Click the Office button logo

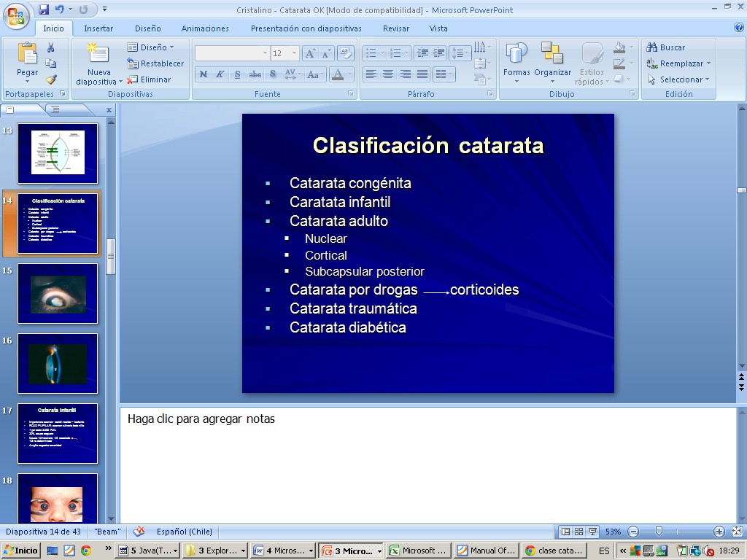click(16, 16)
